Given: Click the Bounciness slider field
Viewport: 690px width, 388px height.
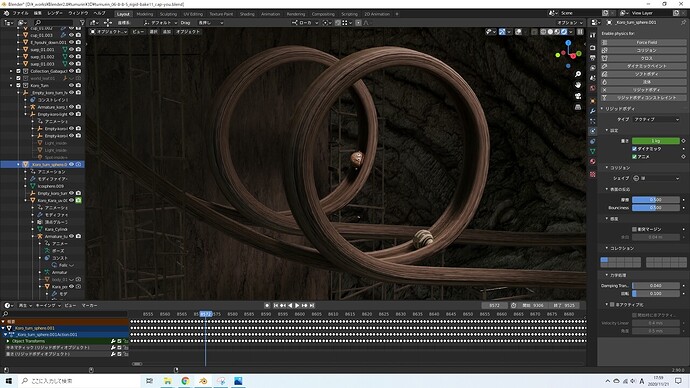Looking at the screenshot, I should pos(656,208).
